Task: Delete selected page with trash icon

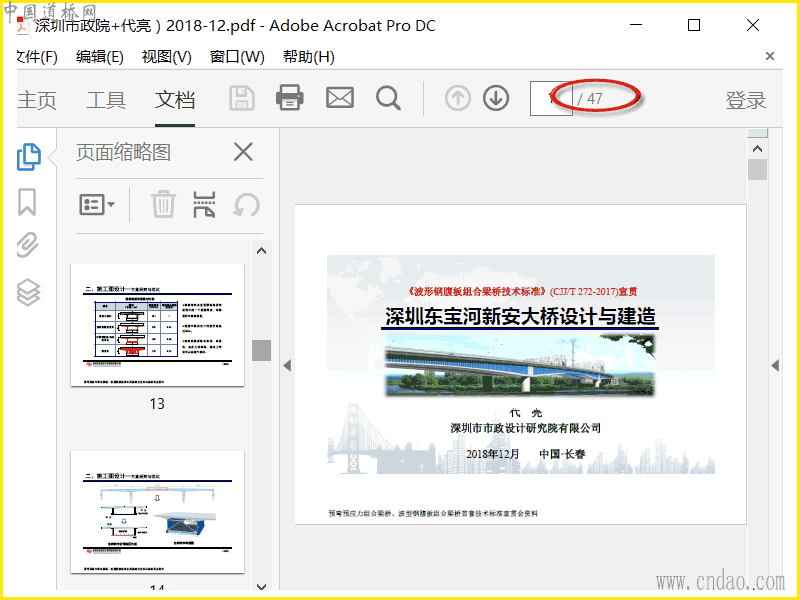Action: (x=163, y=205)
